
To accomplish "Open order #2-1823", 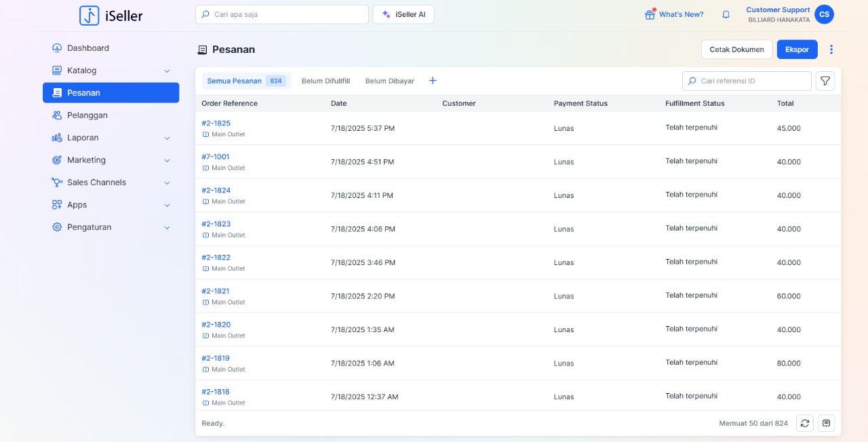I will click(216, 224).
